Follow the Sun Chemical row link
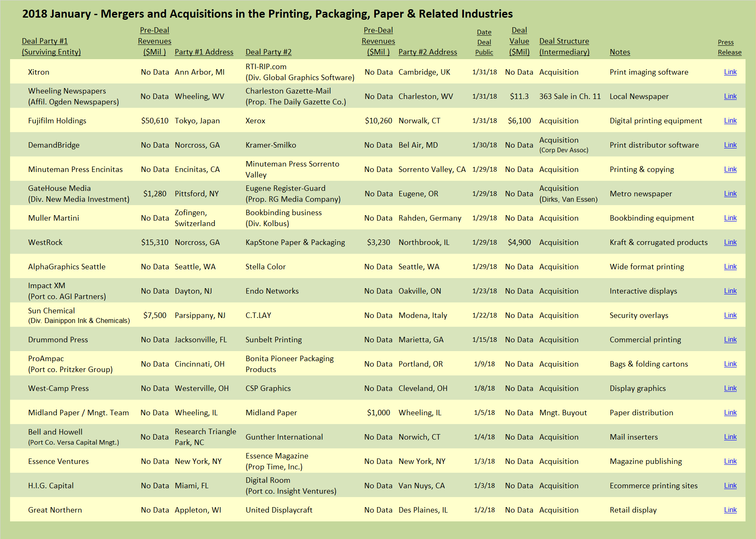Image resolution: width=756 pixels, height=539 pixels. tap(730, 315)
